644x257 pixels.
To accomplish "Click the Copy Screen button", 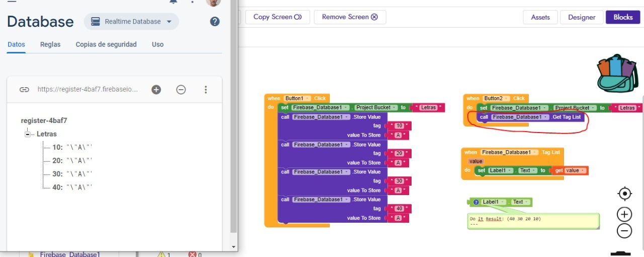I will (x=277, y=17).
